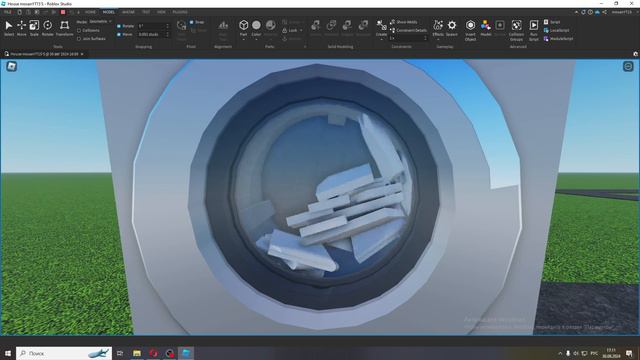640x360 pixels.
Task: Toggle Show Welds
Action: [404, 22]
